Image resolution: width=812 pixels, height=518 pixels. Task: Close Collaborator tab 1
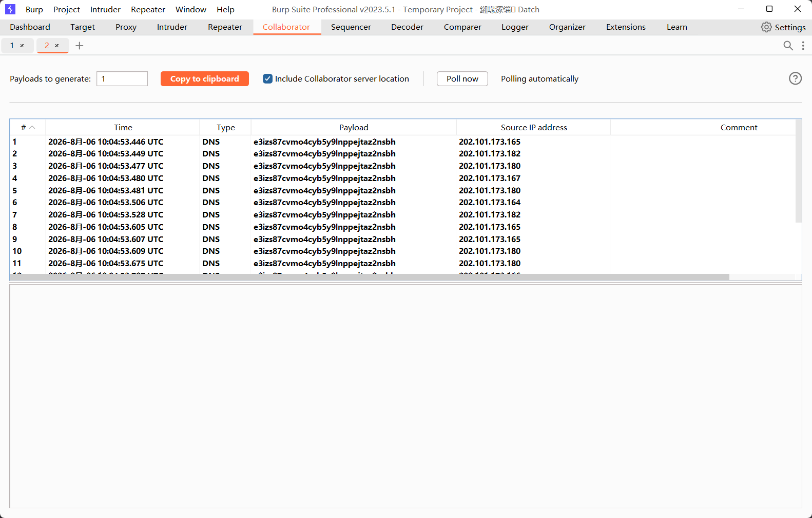tap(22, 46)
